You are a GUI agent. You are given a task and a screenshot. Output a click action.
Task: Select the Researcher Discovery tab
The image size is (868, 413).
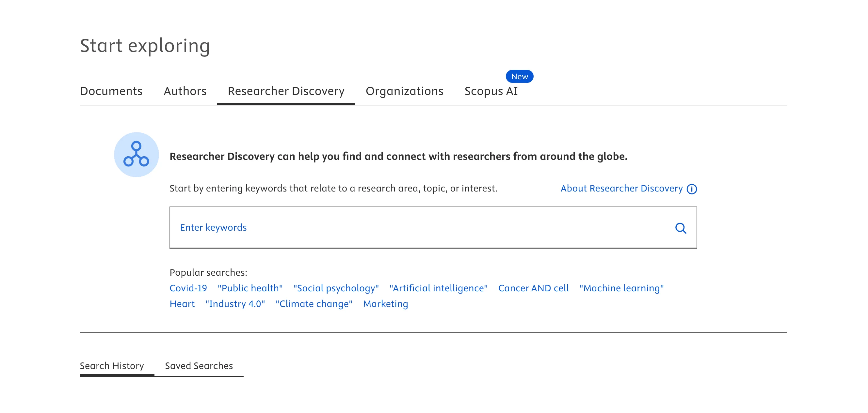[x=286, y=91]
